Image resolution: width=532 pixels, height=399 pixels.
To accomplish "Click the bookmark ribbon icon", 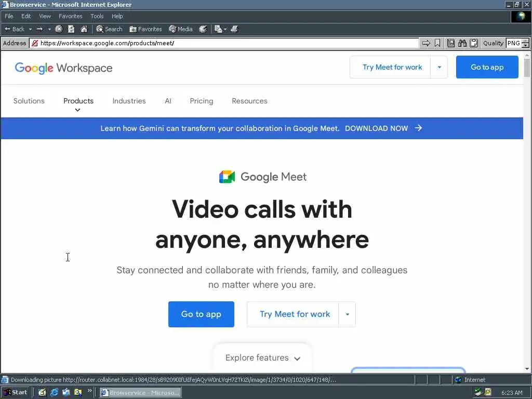I will (x=437, y=43).
